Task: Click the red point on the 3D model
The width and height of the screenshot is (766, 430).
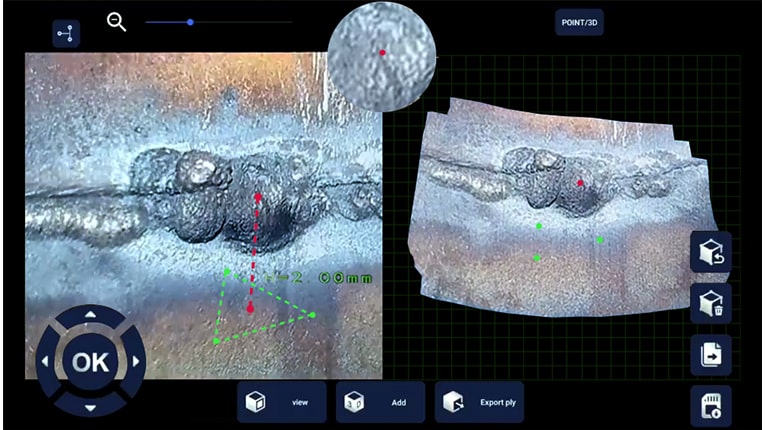Action: tap(581, 183)
